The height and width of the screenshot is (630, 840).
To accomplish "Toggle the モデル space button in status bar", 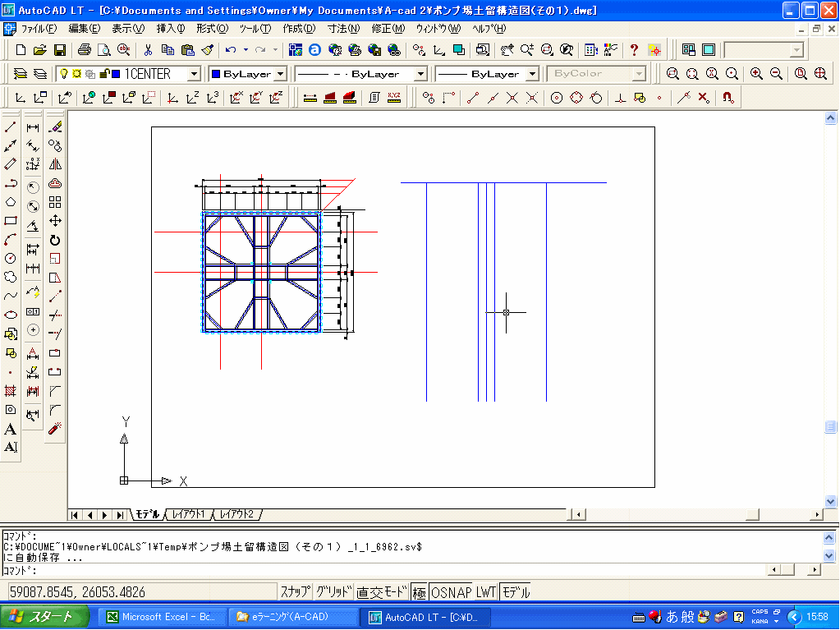I will click(516, 592).
